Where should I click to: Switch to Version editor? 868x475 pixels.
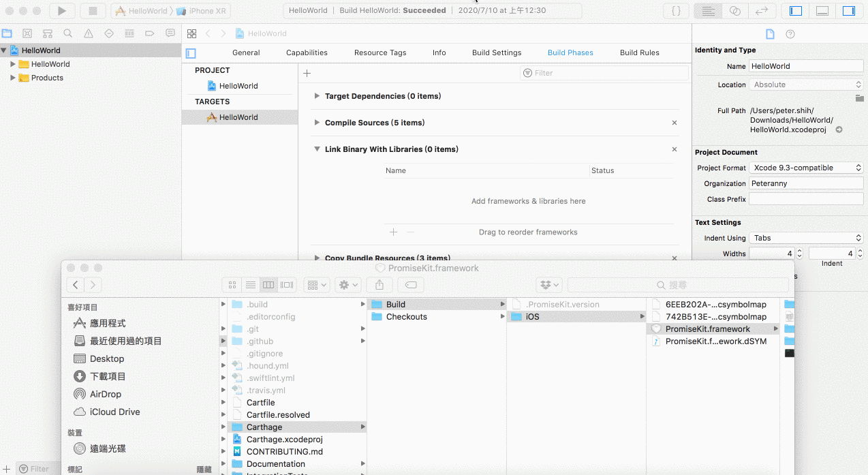tap(762, 11)
